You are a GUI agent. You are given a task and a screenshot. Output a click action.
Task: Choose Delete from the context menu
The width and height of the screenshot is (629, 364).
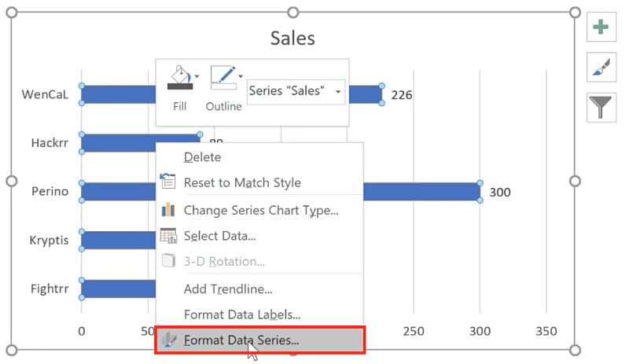pyautogui.click(x=202, y=156)
